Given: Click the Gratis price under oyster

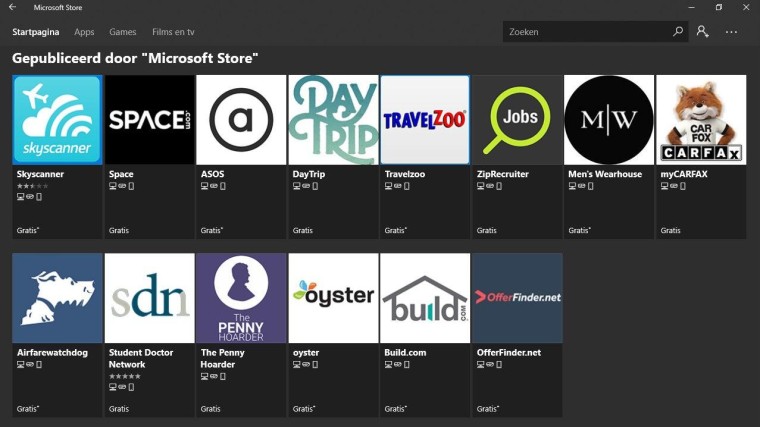Looking at the screenshot, I should pyautogui.click(x=303, y=409).
